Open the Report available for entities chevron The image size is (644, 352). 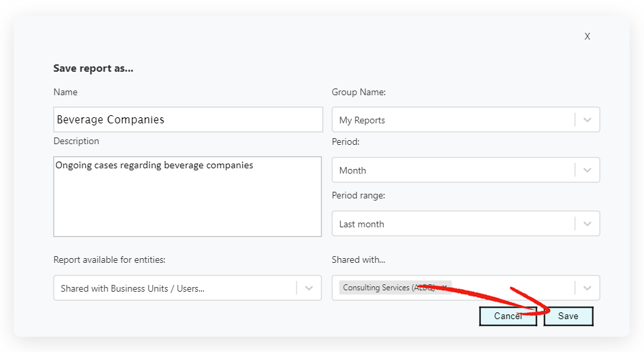(309, 288)
